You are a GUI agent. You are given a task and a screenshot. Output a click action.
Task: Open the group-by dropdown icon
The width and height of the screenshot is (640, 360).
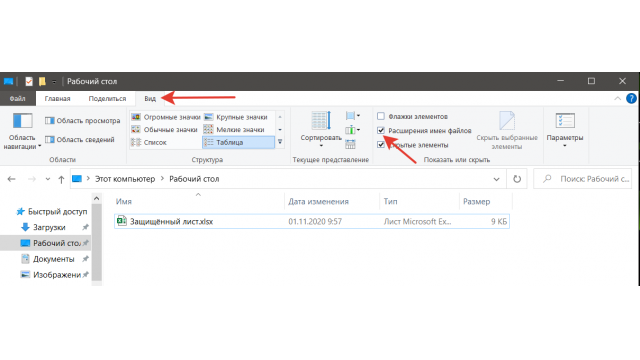[x=353, y=116]
